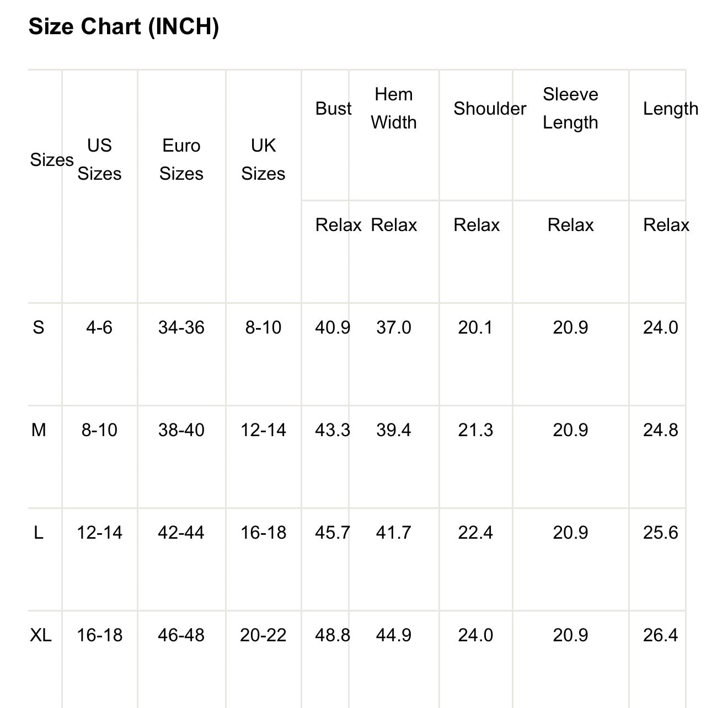Select the UK size 16-18 cell
The width and height of the screenshot is (728, 708).
(263, 533)
